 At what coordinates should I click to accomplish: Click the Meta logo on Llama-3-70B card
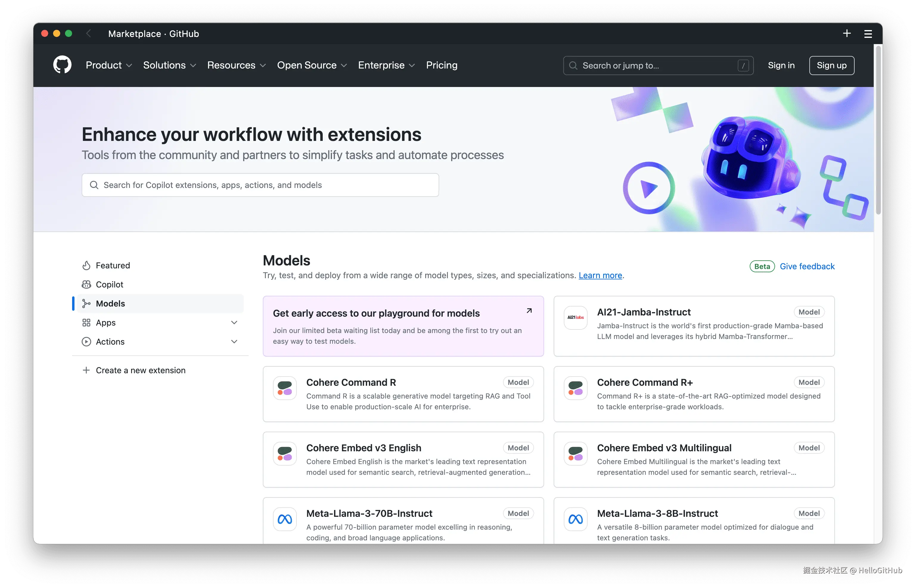point(285,519)
